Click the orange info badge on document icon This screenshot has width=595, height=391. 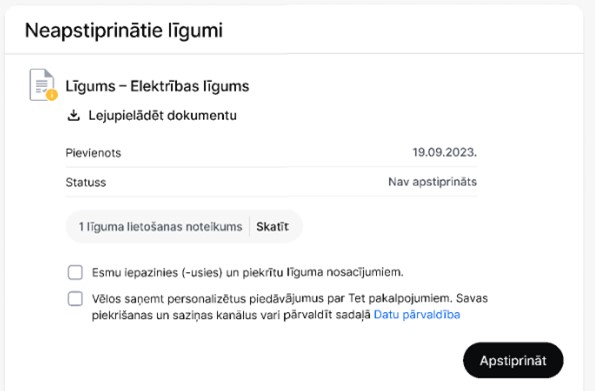click(x=52, y=95)
